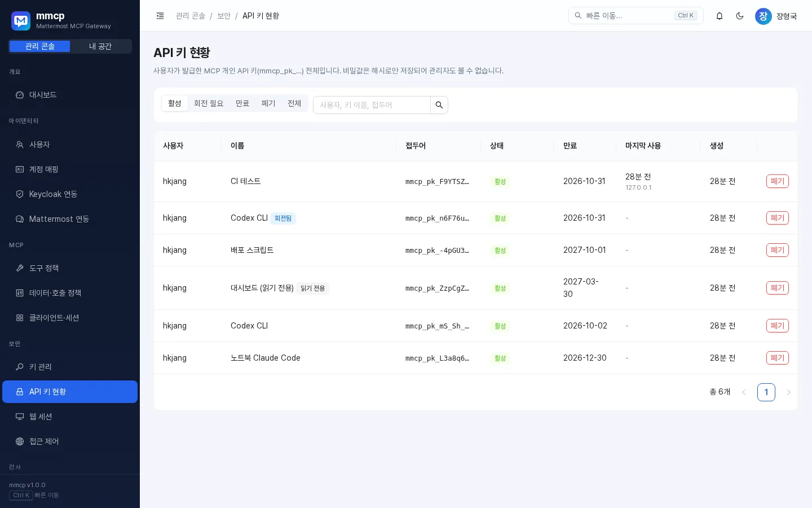Go to pagination page 1
812x508 pixels.
click(766, 392)
